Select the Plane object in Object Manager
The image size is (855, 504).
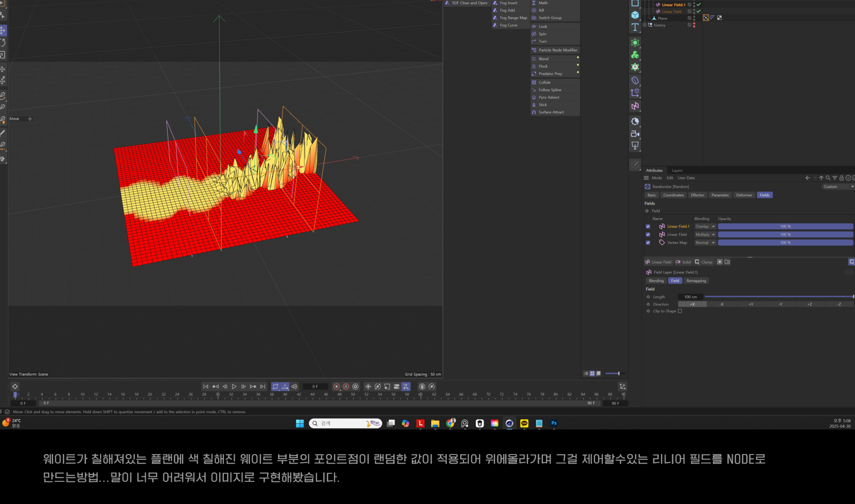coord(662,18)
